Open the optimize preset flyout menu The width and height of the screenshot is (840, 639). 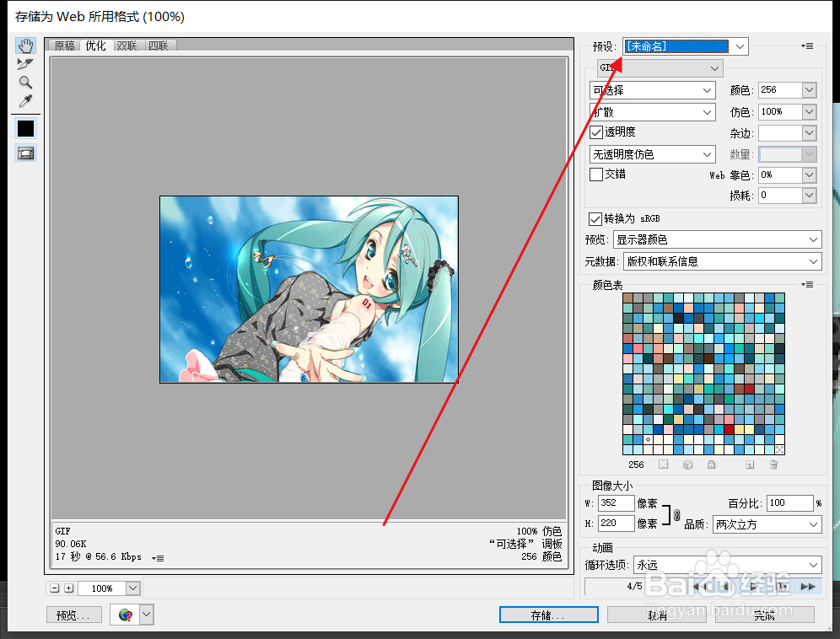807,46
